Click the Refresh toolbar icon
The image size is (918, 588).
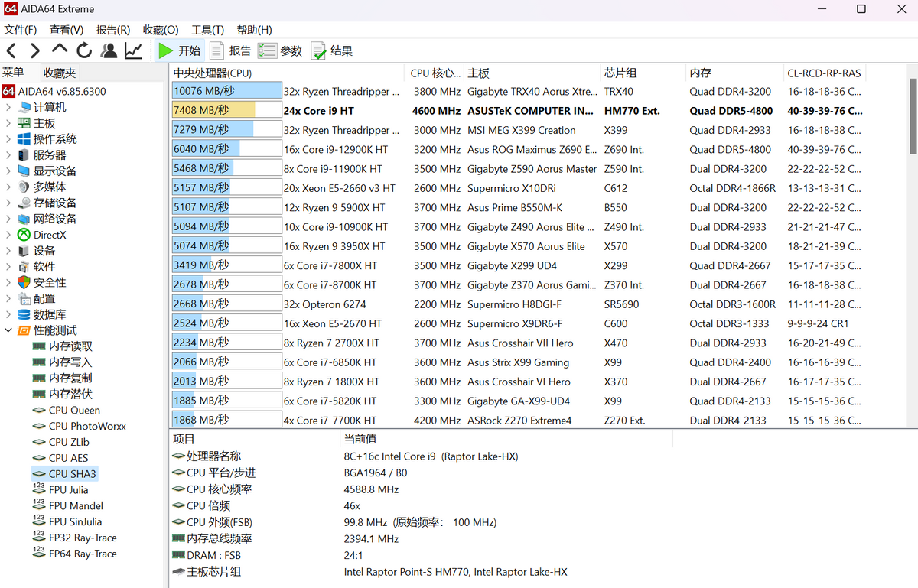tap(84, 51)
